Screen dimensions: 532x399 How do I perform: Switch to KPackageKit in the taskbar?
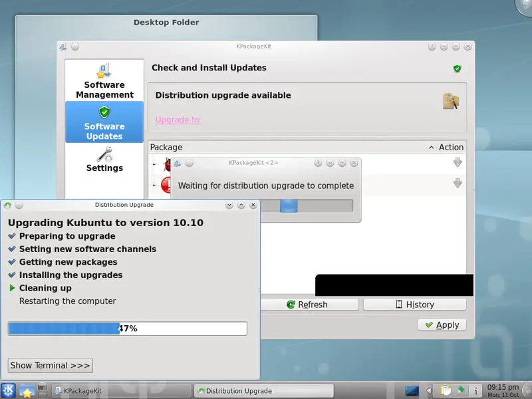coord(121,391)
